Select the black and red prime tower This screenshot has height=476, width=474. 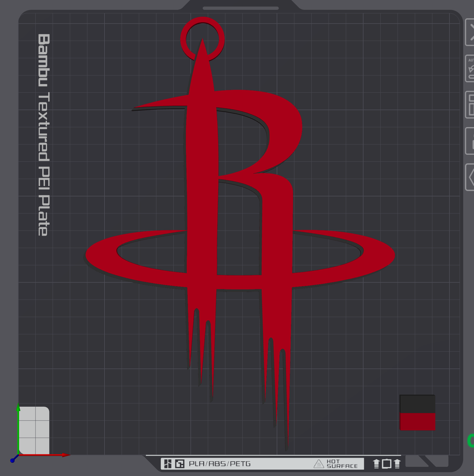tap(417, 412)
